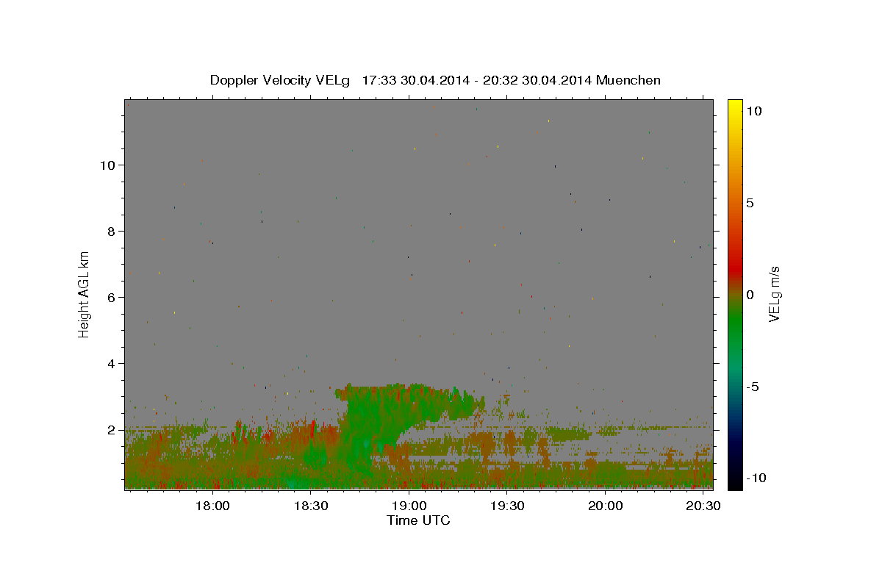Click the 19:00 time axis tick label

coord(409,506)
